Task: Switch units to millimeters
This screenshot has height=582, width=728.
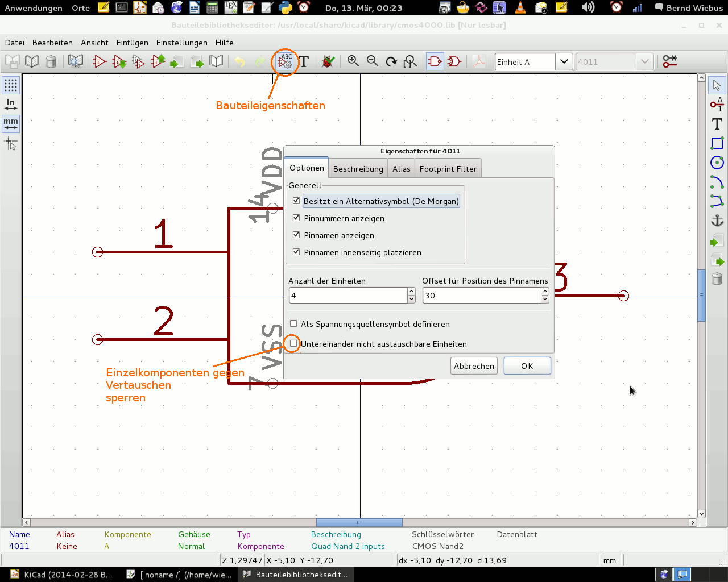Action: pyautogui.click(x=11, y=123)
